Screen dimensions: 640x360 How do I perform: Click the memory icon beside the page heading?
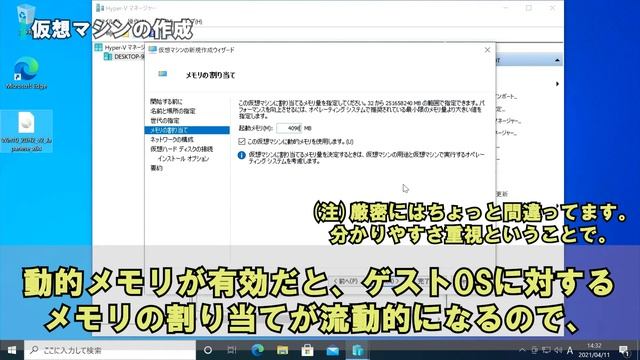point(162,74)
